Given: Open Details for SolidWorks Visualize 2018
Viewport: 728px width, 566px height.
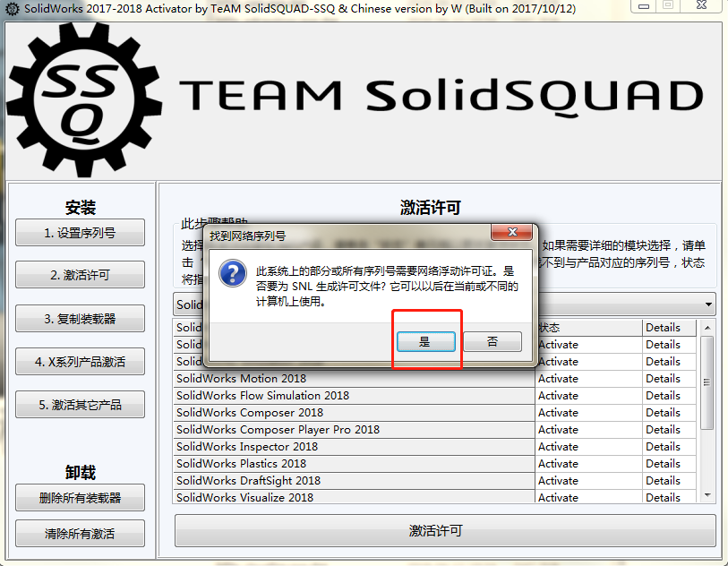Looking at the screenshot, I should coord(669,497).
